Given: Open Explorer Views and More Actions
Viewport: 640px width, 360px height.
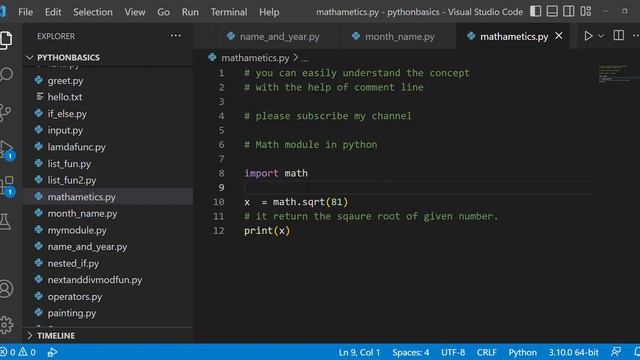Looking at the screenshot, I should (176, 36).
